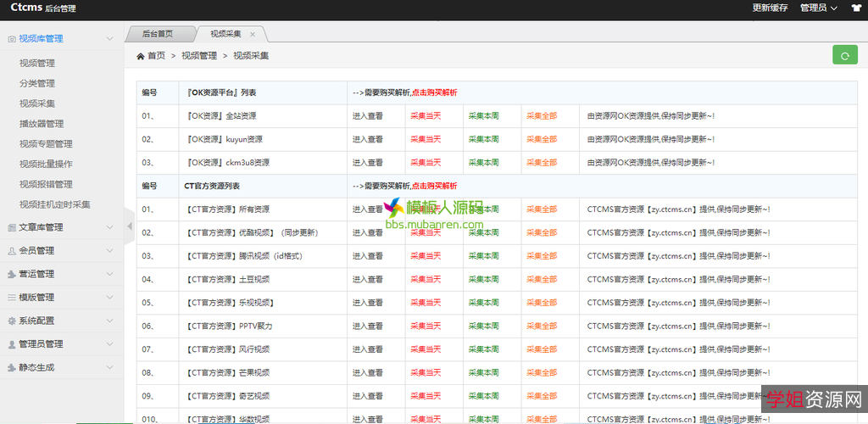Viewport: 868px width, 424px height.
Task: Open 视频管理 in sidebar
Action: [x=37, y=64]
